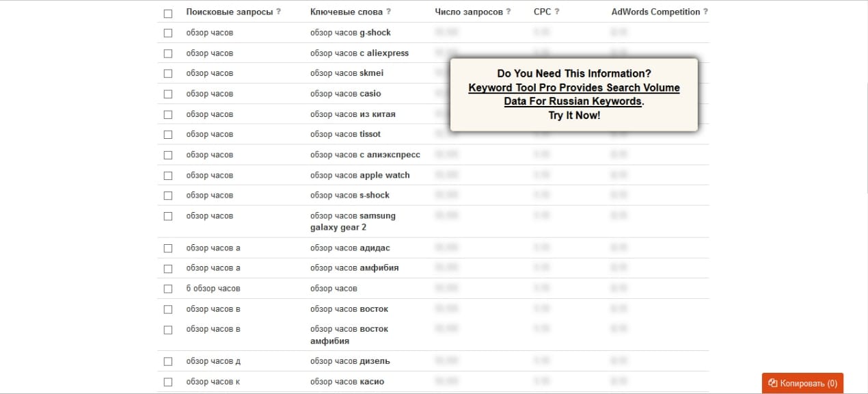Screen dimensions: 868x394
Task: Click the Копировать (0) button
Action: [x=802, y=383]
